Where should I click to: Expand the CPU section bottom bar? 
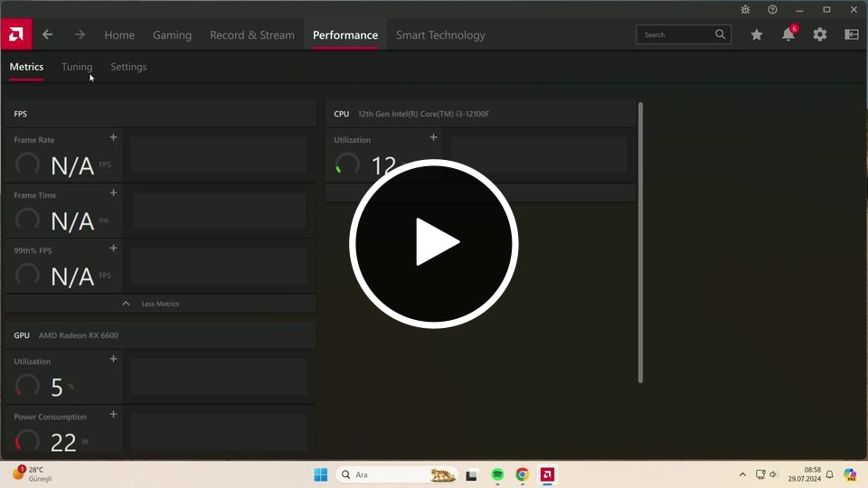pos(480,192)
